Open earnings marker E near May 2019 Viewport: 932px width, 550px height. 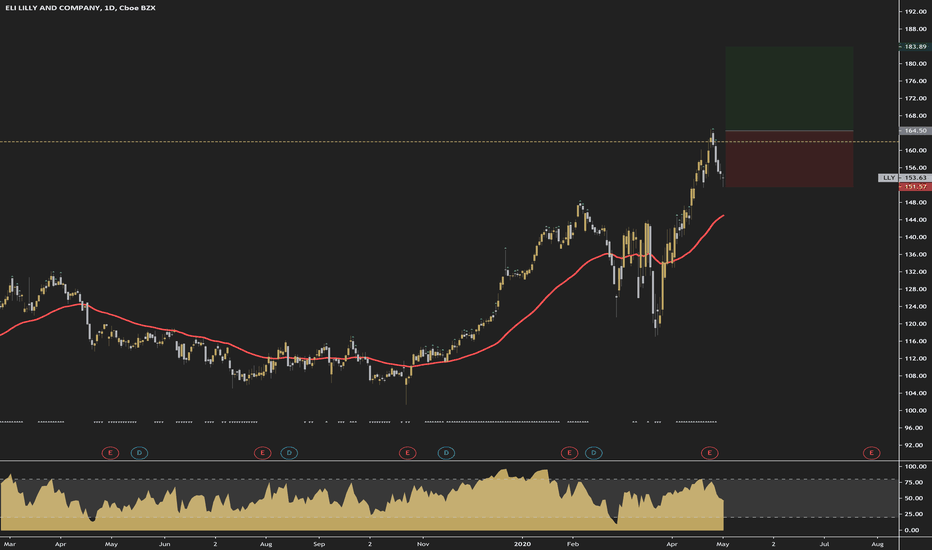(x=110, y=453)
